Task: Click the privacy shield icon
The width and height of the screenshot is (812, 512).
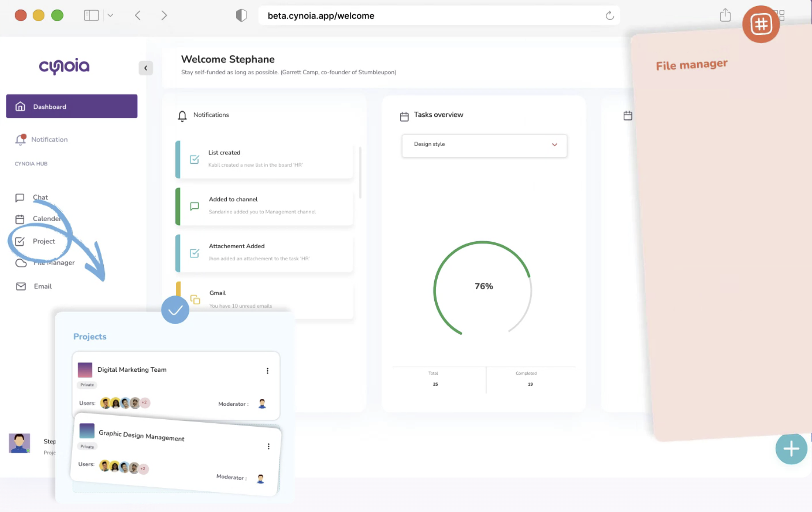Action: tap(242, 16)
